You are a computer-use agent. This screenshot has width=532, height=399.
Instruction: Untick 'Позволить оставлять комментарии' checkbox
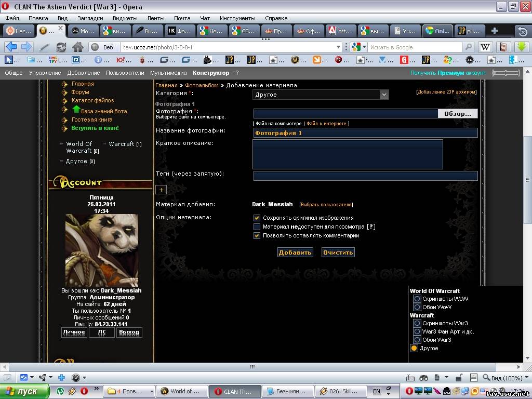tap(257, 236)
